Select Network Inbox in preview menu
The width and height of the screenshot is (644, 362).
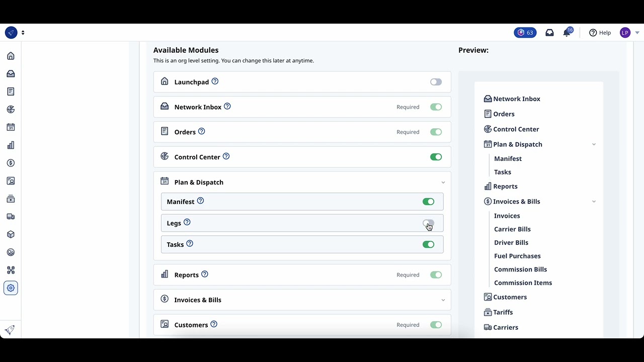(517, 99)
